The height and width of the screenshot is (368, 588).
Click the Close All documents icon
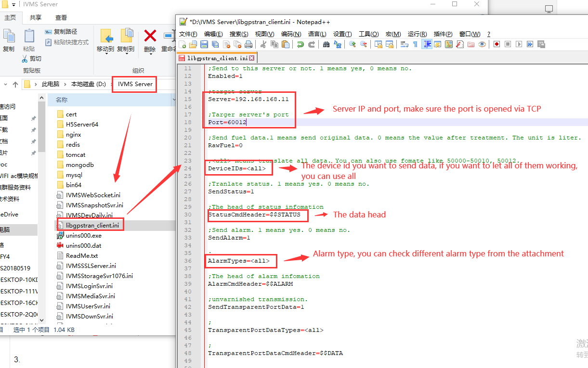[237, 44]
